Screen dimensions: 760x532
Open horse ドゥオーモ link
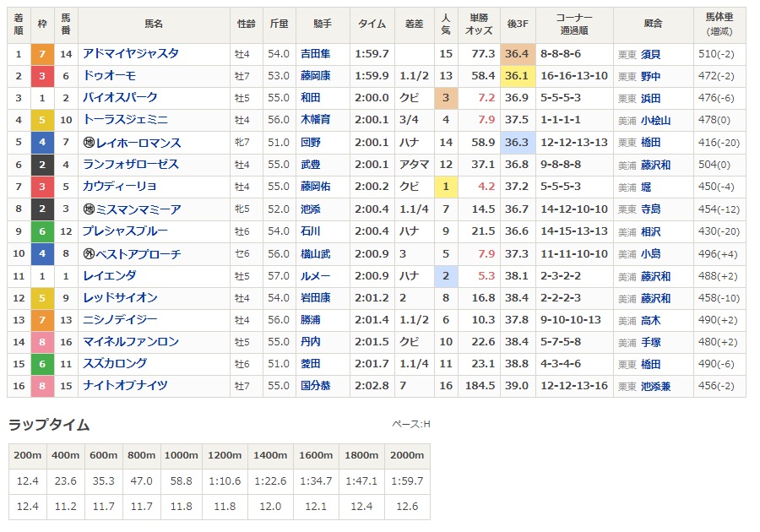109,76
